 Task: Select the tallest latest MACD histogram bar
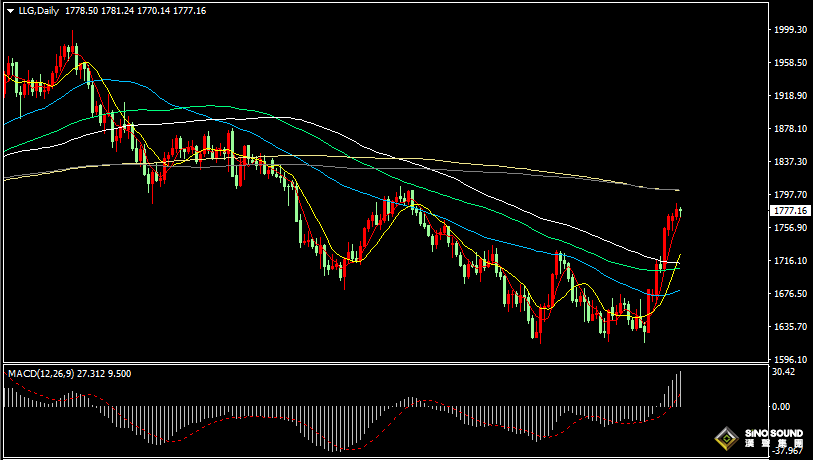tap(680, 388)
